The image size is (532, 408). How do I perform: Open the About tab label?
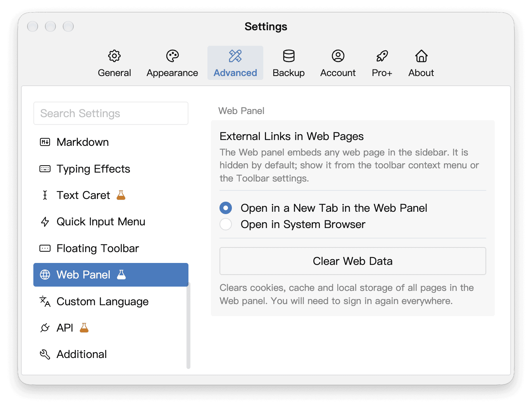(x=421, y=73)
